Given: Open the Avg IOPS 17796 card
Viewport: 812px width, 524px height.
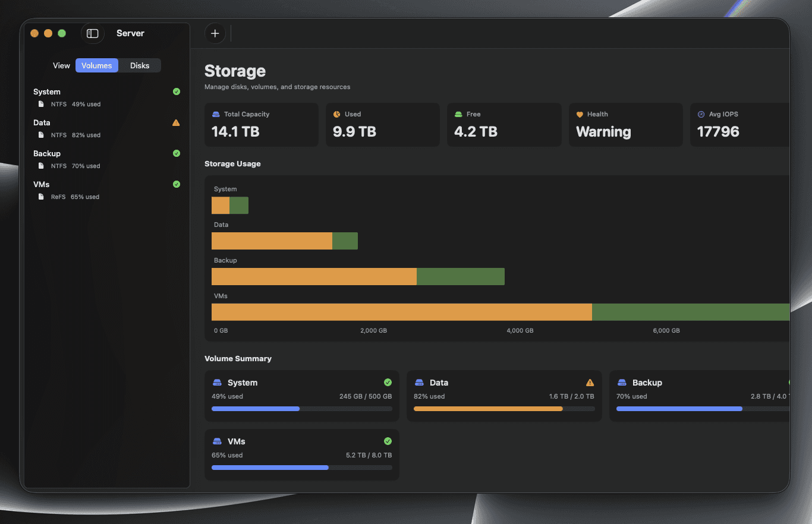Looking at the screenshot, I should coord(739,125).
